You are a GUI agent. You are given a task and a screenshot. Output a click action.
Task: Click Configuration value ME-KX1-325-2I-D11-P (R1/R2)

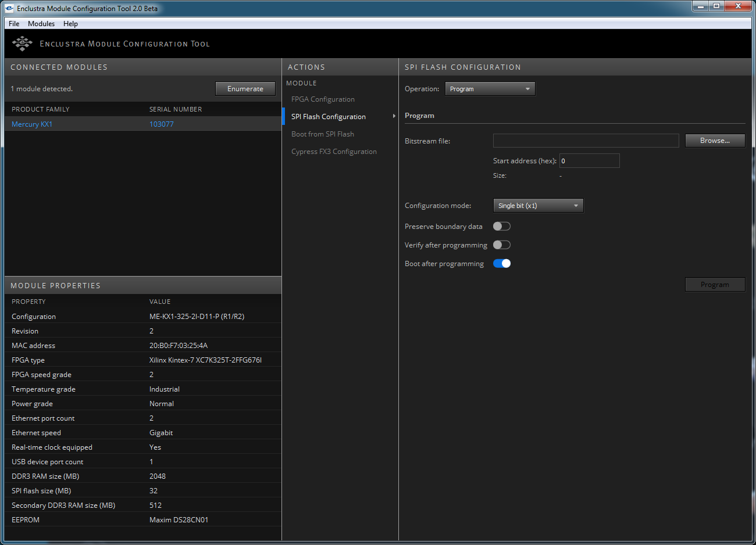197,317
